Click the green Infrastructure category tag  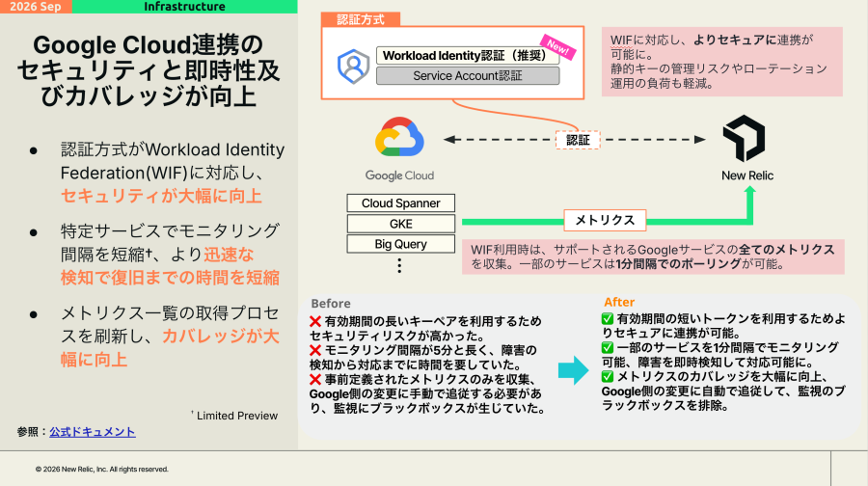click(x=184, y=7)
